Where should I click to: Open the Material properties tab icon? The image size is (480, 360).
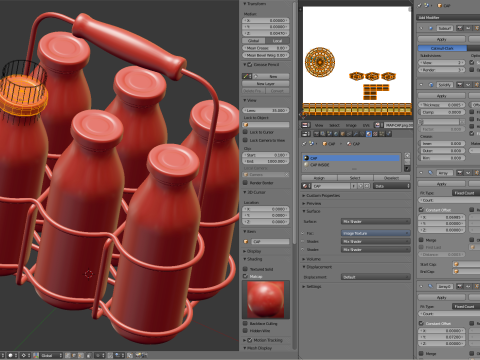[x=369, y=134]
